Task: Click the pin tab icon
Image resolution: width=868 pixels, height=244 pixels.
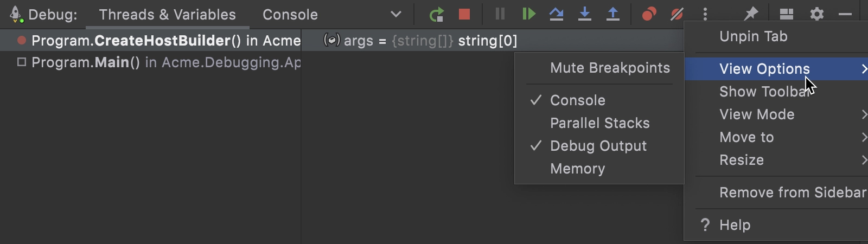Action: [750, 14]
